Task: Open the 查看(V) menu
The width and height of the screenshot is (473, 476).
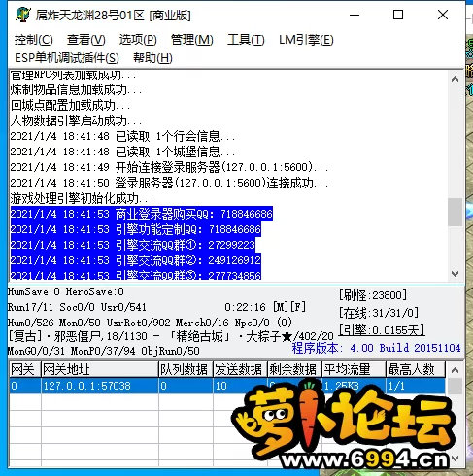Action: pyautogui.click(x=85, y=40)
